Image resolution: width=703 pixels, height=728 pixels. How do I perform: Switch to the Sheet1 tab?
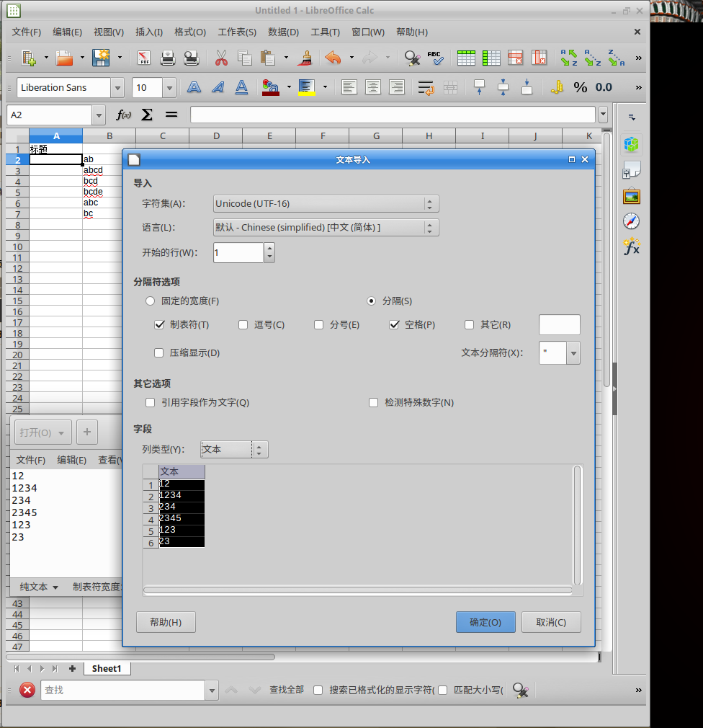coord(107,669)
